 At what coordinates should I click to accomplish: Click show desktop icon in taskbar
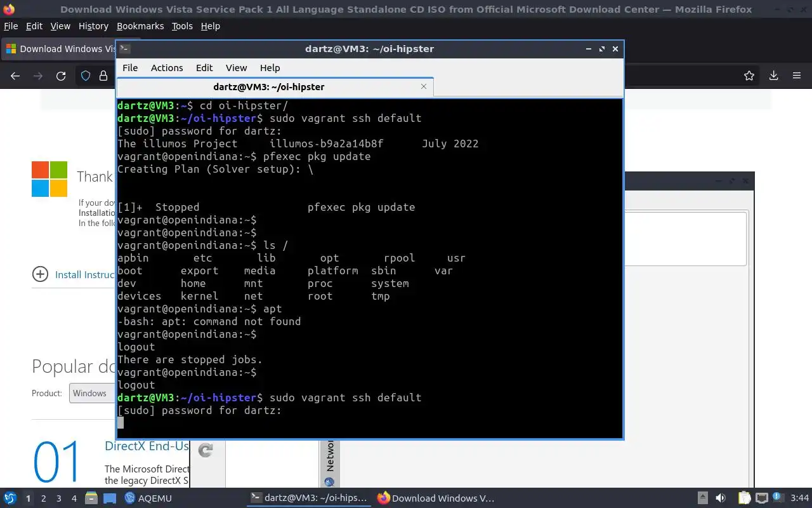coord(110,498)
